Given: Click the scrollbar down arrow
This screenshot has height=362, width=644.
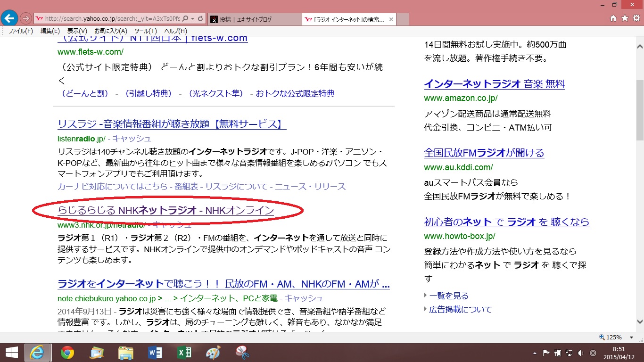Looking at the screenshot, I should click(x=640, y=321).
